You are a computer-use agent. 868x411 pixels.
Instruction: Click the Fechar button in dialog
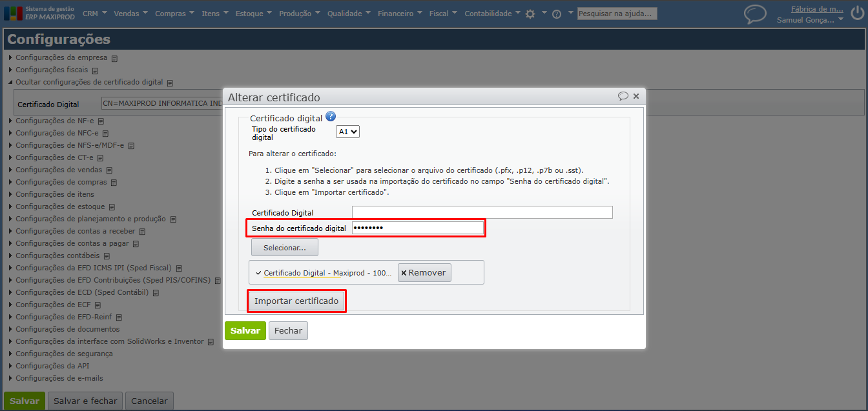(288, 330)
